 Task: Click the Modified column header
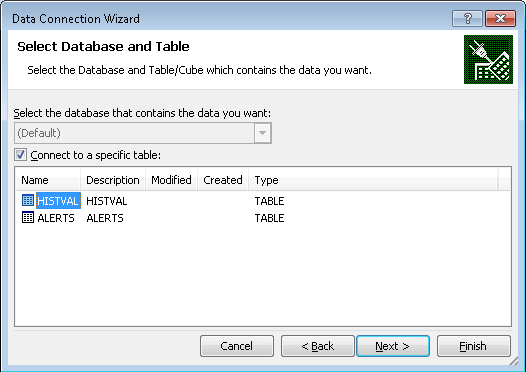point(171,180)
